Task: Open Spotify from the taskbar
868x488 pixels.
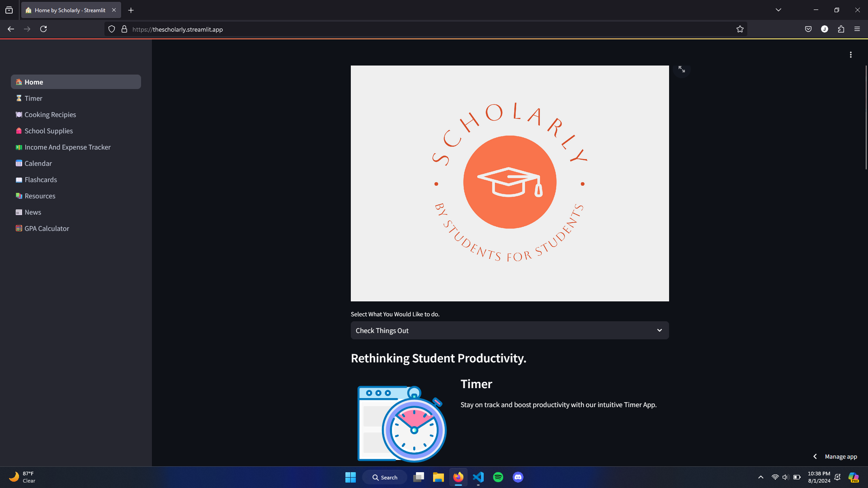Action: click(x=498, y=477)
